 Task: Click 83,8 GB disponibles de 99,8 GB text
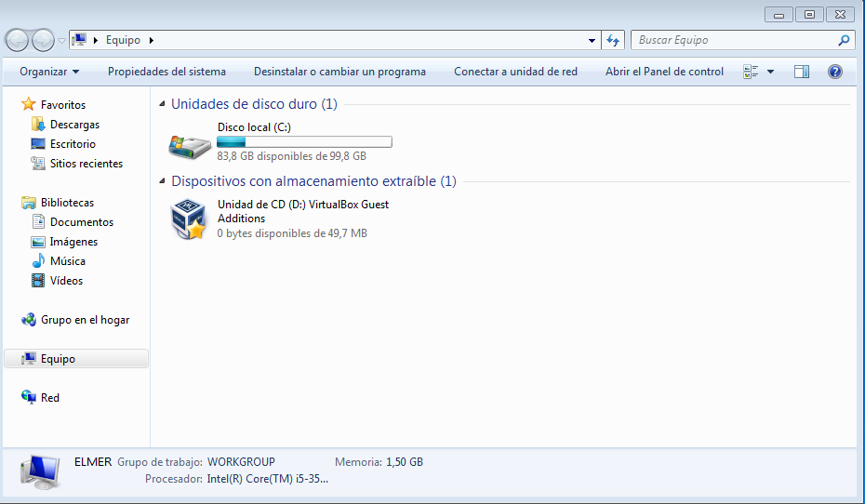(291, 156)
